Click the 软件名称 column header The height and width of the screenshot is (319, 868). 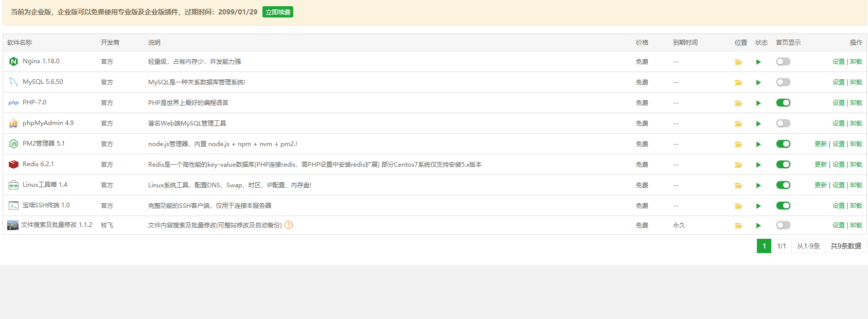20,43
